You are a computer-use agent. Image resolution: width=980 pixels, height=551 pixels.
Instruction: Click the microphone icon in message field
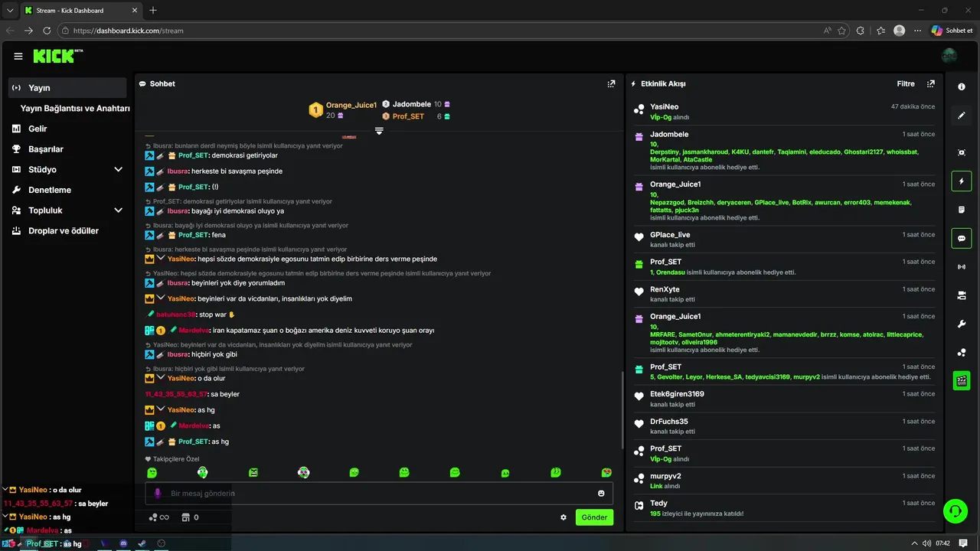(158, 494)
